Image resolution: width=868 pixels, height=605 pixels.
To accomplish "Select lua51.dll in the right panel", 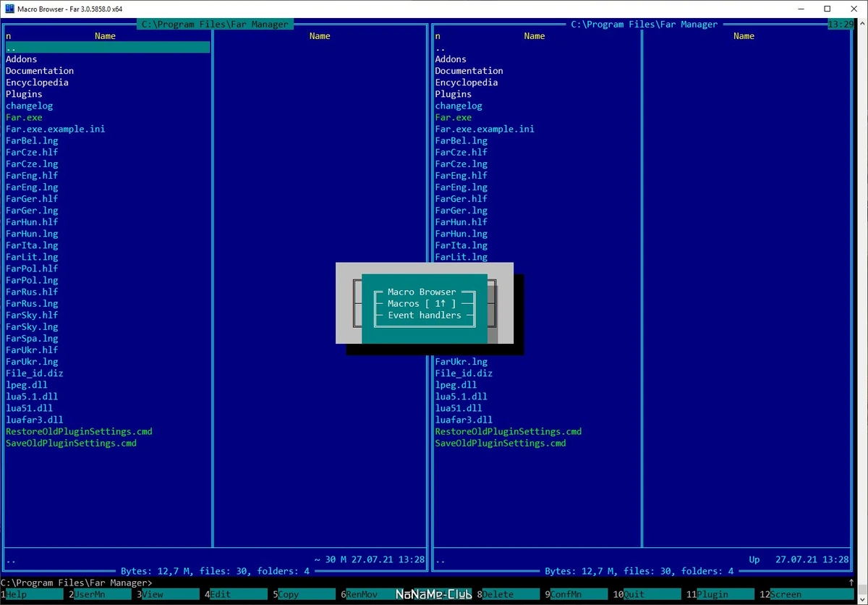I will coord(459,408).
